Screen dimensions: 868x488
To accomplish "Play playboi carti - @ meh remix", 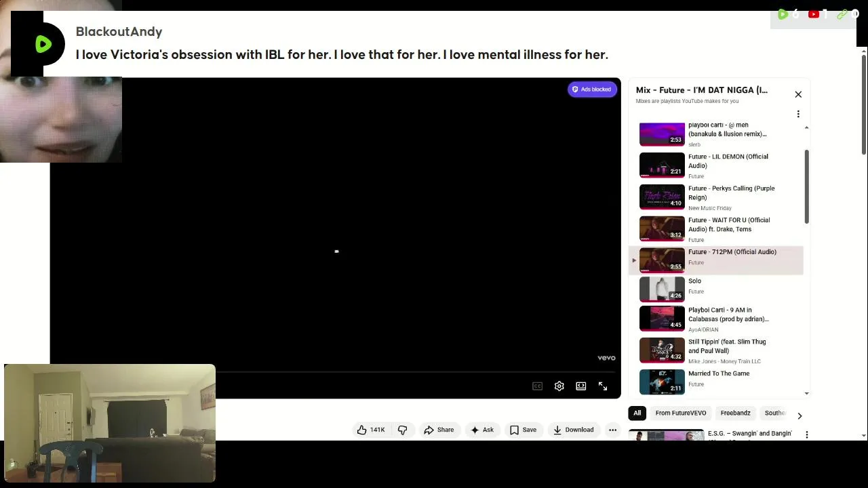I will click(x=715, y=134).
